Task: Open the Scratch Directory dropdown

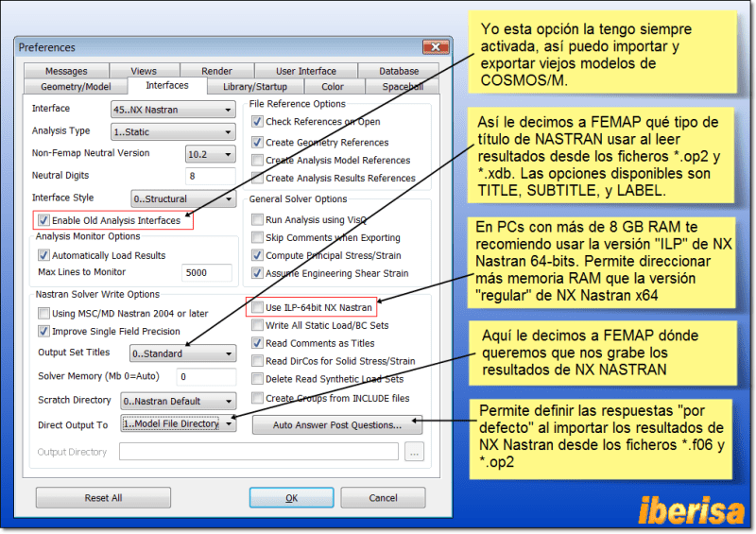Action: tap(178, 401)
